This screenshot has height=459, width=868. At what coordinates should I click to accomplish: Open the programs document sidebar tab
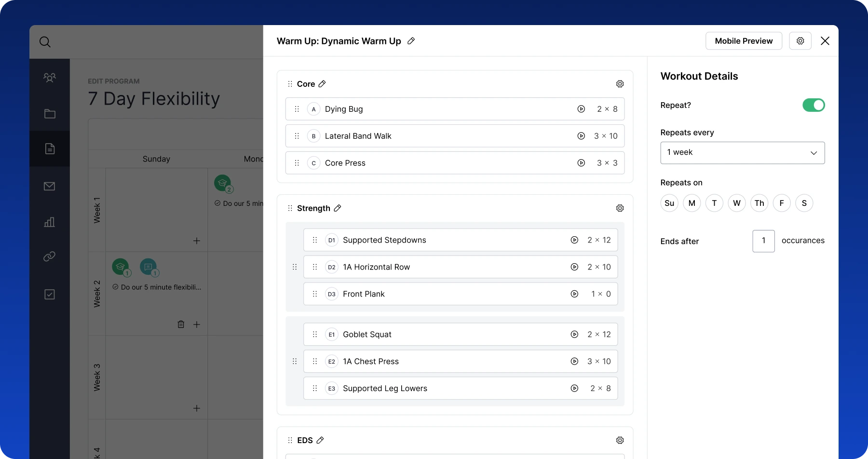pos(50,149)
